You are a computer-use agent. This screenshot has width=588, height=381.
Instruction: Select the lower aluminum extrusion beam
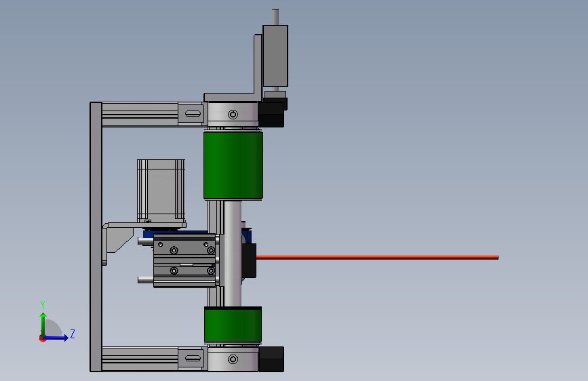tap(140, 359)
